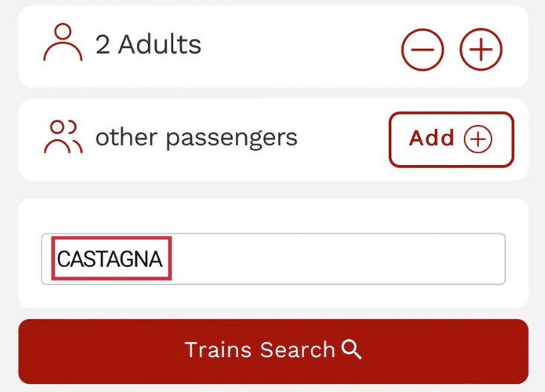Click the plus circle inside Add button

(x=478, y=139)
